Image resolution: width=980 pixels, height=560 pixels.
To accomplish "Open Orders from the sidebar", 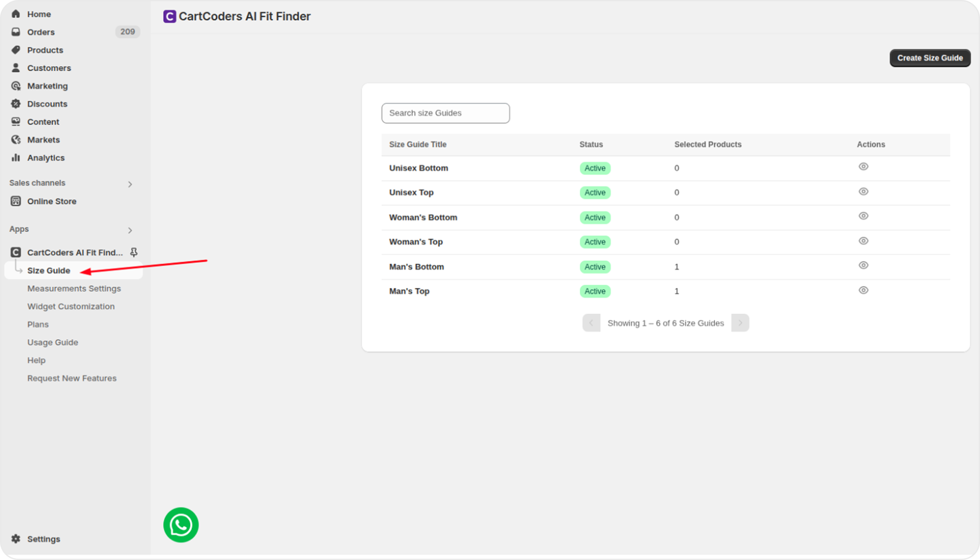I will point(41,32).
